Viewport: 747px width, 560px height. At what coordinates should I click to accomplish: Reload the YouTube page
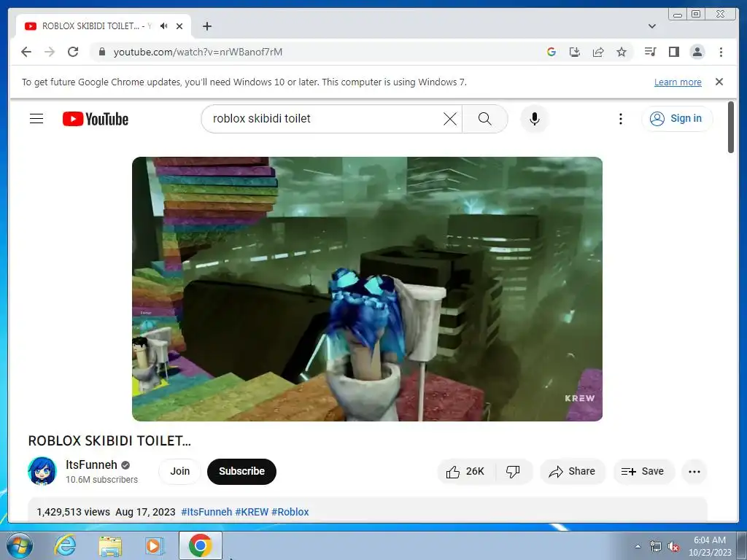point(73,52)
